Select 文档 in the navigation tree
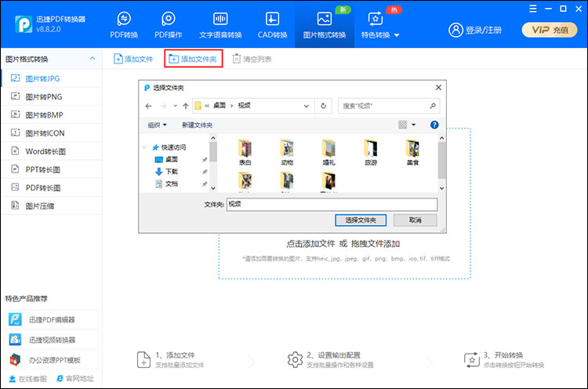588x389 pixels. [166, 184]
